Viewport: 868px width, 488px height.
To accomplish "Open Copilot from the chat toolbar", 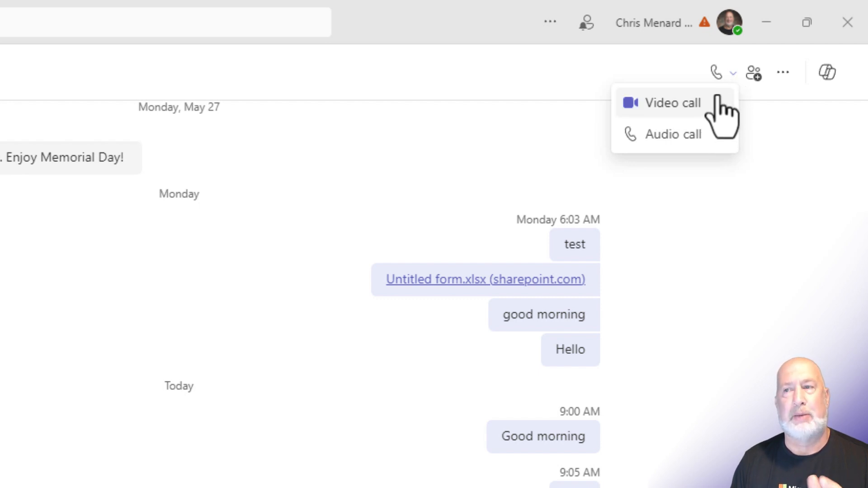I will coord(827,72).
